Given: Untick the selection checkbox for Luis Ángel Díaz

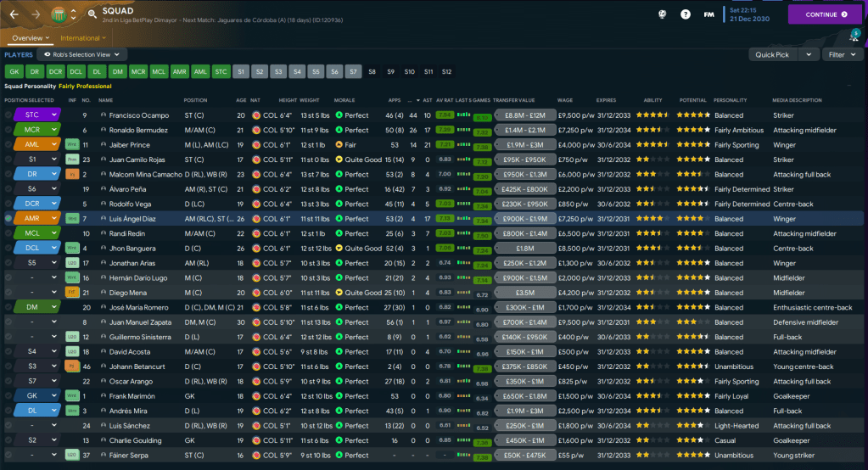Looking at the screenshot, I should pyautogui.click(x=8, y=218).
